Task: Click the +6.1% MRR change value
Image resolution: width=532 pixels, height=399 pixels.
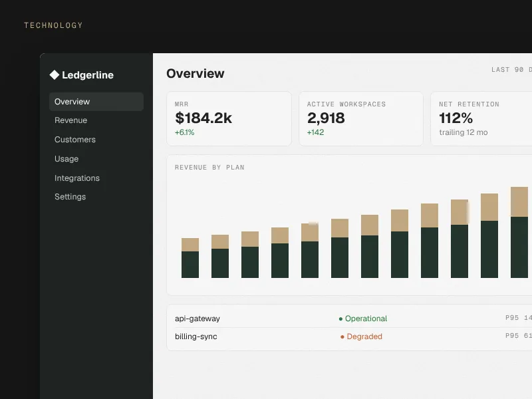Action: coord(185,132)
